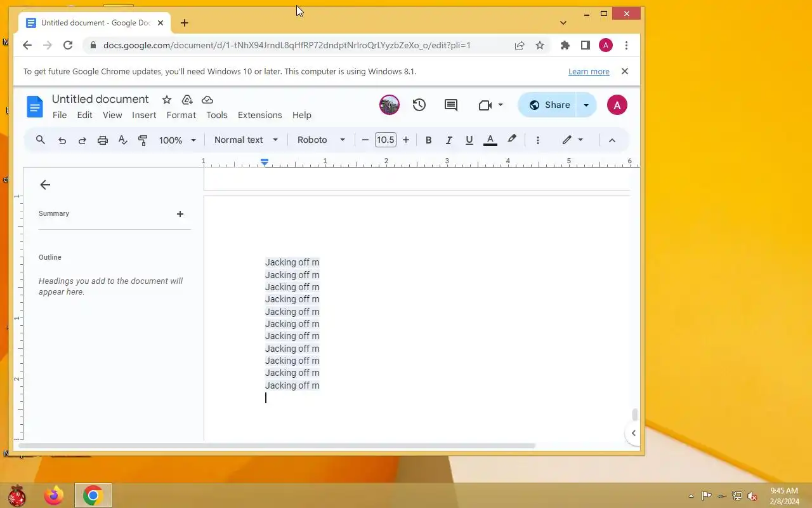Viewport: 812px width, 508px height.
Task: Undo the last edit
Action: pyautogui.click(x=62, y=140)
